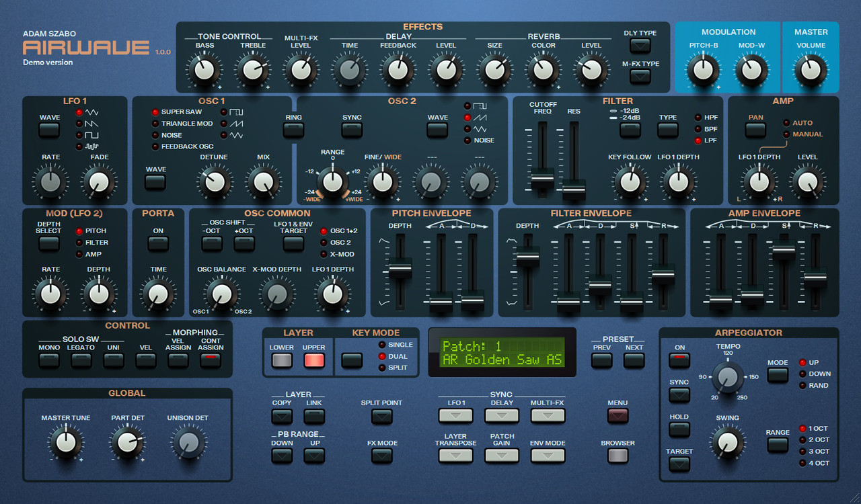This screenshot has height=504, width=861.
Task: Open the M-FX TYPE dropdown
Action: point(640,77)
